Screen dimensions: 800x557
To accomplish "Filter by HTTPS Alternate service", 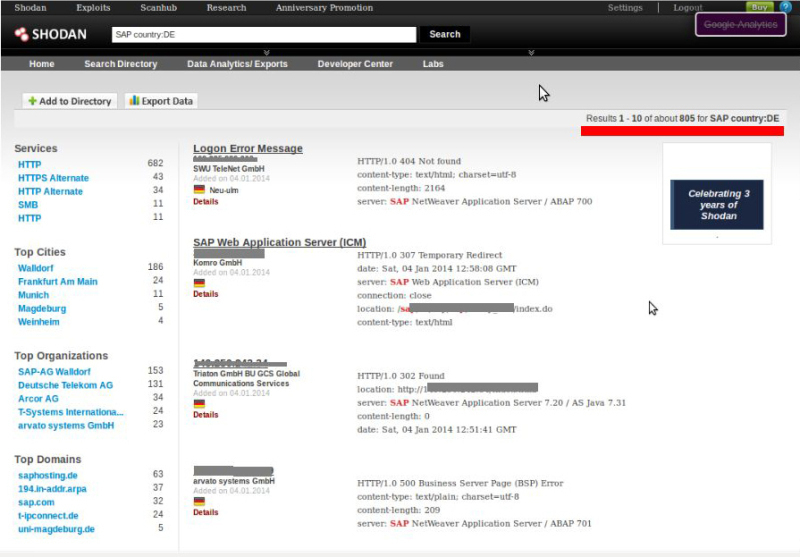I will coord(53,178).
